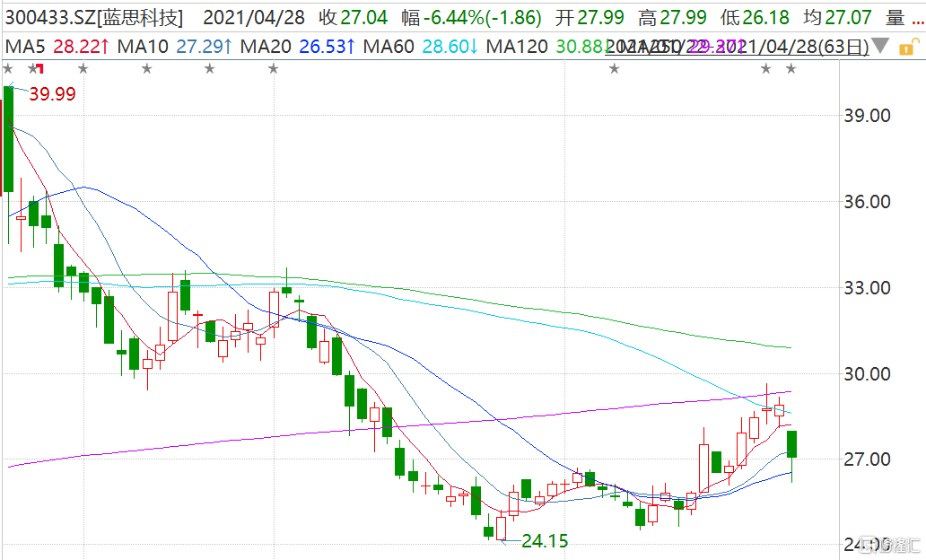
Task: Select the MA20 26.53 indicator label
Action: 298,46
